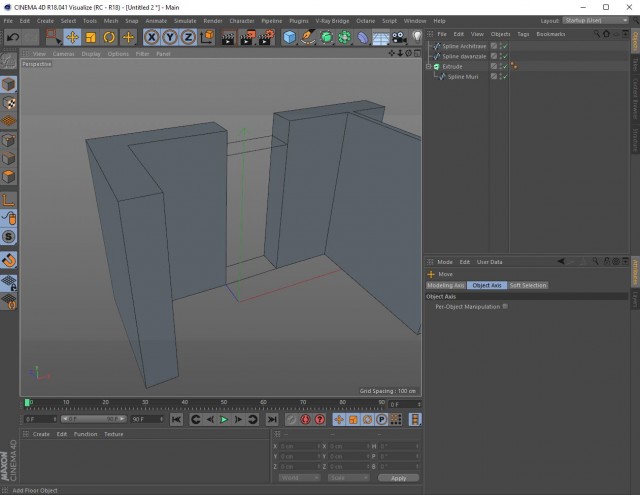Open the Layout Startup dropdown
Screen dimensions: 640x495
(595, 20)
